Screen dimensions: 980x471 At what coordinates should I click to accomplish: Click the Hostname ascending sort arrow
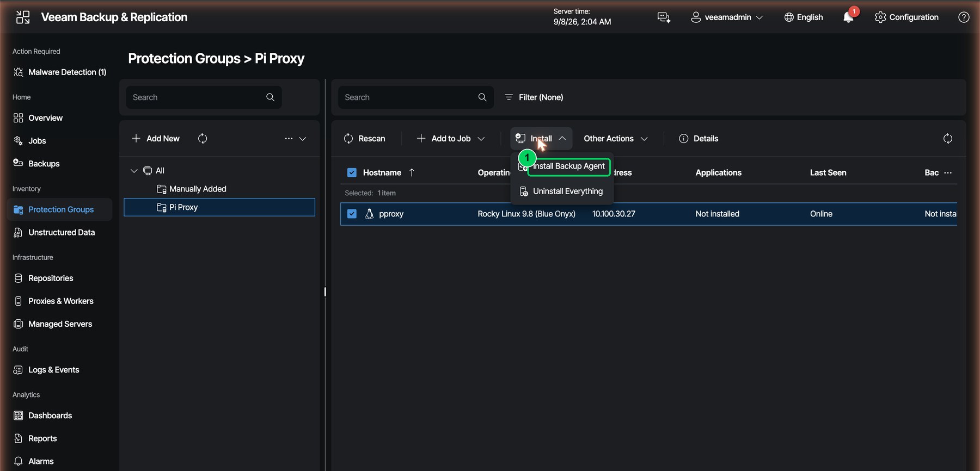412,173
